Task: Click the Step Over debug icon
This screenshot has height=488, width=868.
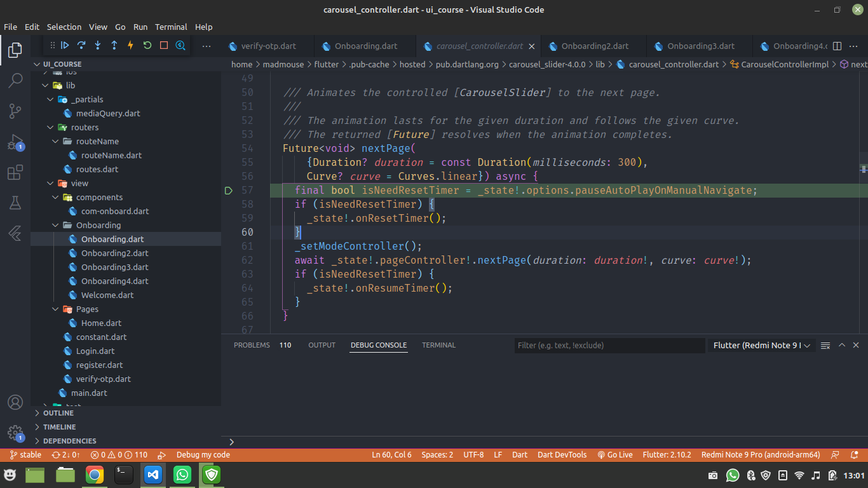Action: coord(81,45)
